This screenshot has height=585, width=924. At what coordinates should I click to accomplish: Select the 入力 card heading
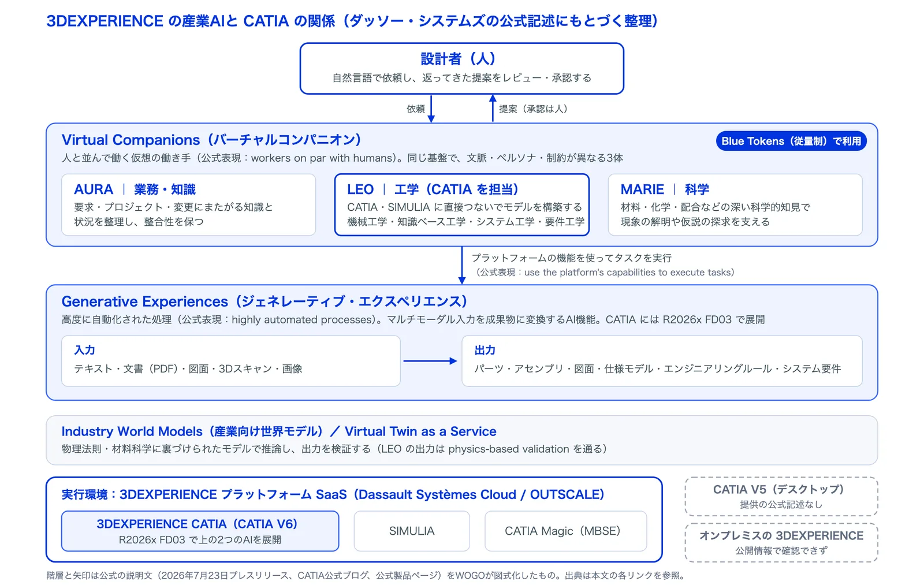84,350
